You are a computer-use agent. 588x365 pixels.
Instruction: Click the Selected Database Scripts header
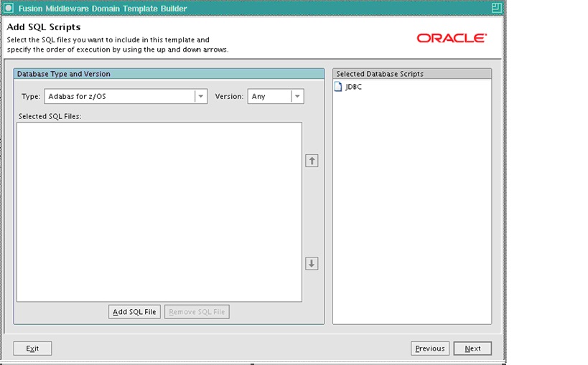point(412,74)
